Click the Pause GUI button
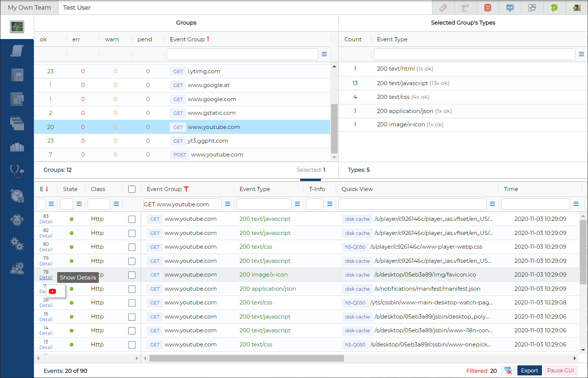 click(x=561, y=371)
